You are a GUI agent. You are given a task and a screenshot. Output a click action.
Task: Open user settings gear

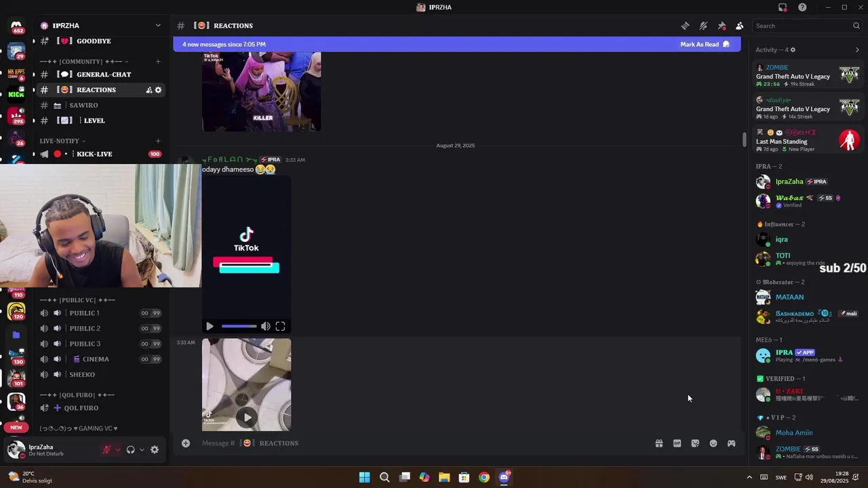pyautogui.click(x=155, y=449)
